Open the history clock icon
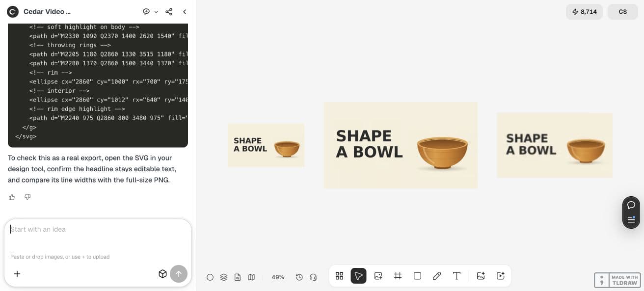 [x=299, y=277]
